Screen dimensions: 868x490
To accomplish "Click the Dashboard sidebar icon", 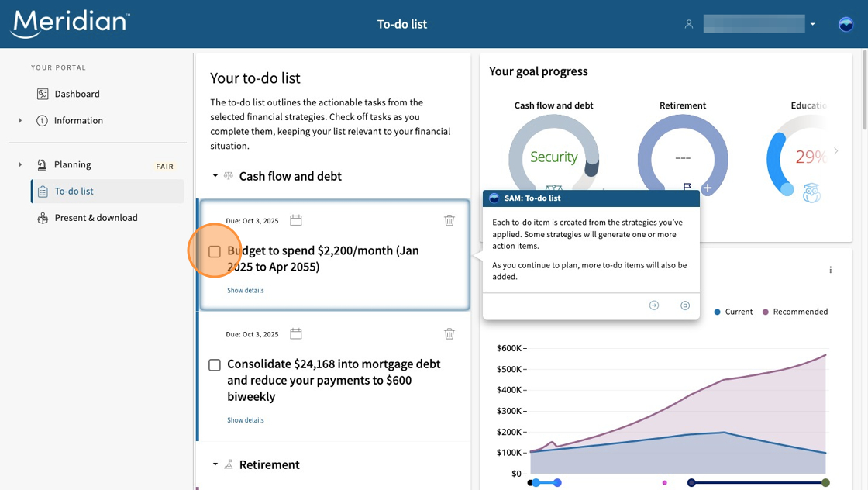I will pos(43,94).
